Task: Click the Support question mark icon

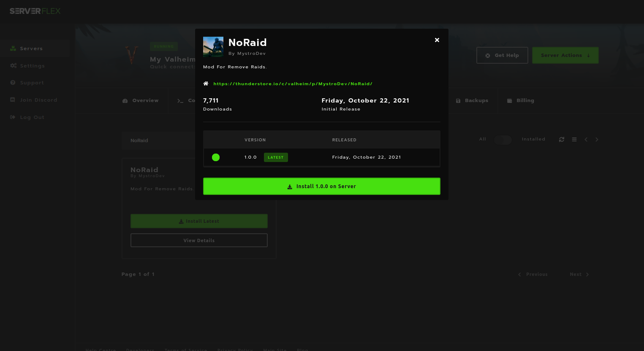Action: [x=13, y=83]
